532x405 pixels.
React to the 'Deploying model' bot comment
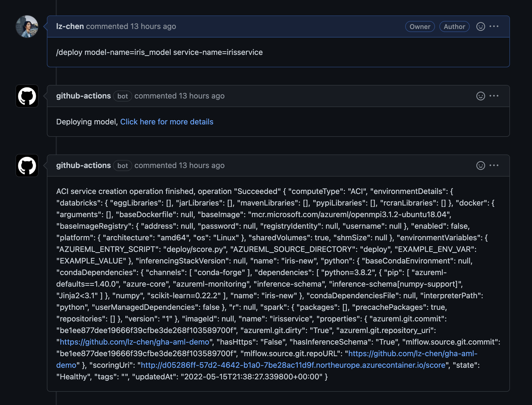(x=480, y=96)
